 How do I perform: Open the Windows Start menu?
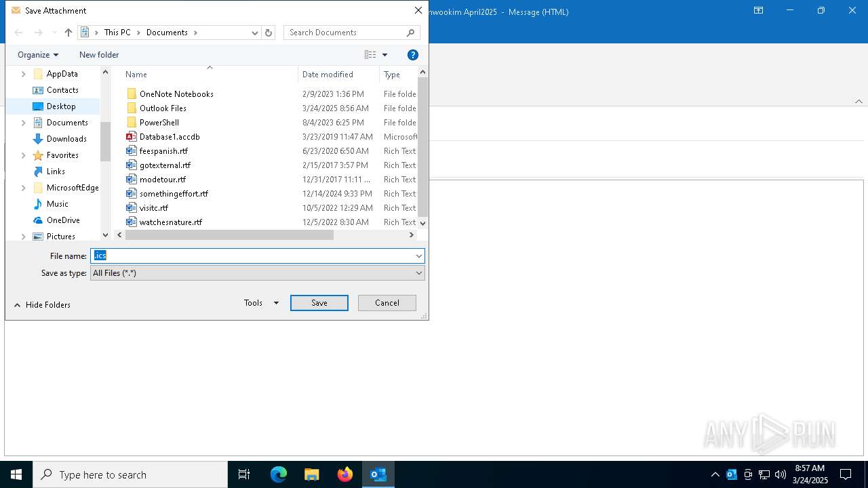click(16, 474)
